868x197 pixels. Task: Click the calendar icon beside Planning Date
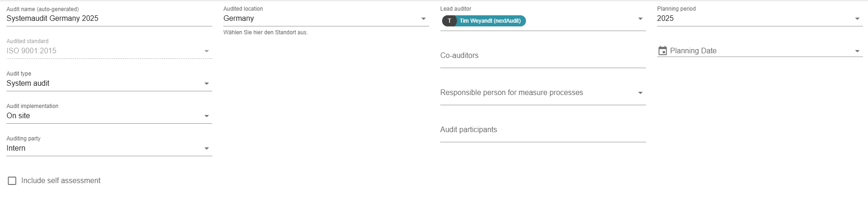663,51
